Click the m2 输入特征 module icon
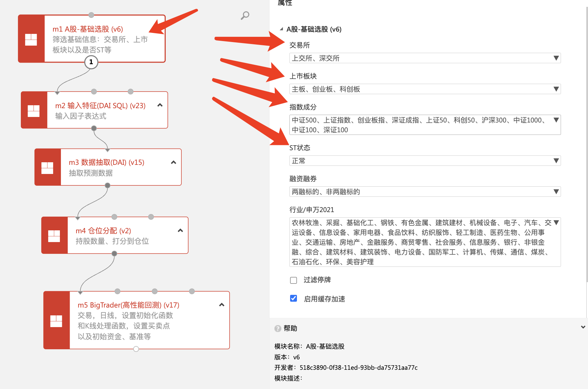 point(34,111)
